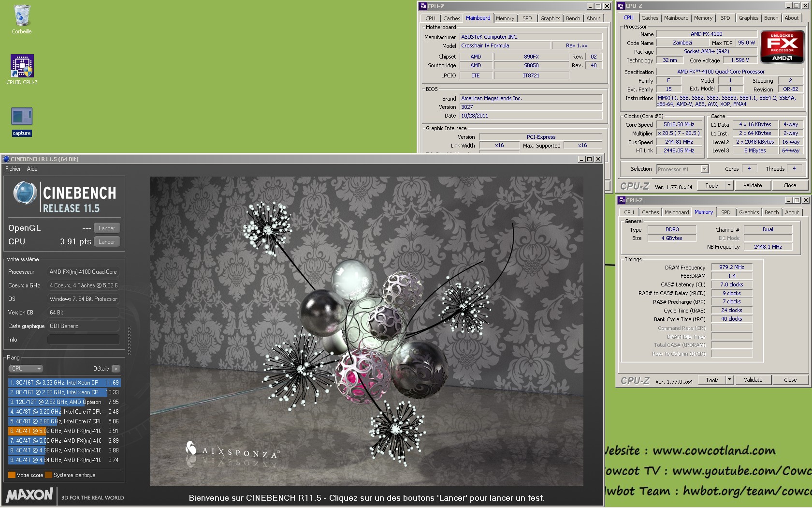The image size is (812, 508).
Task: Open Mainboard tab in Memory CPU-Z window
Action: click(676, 212)
